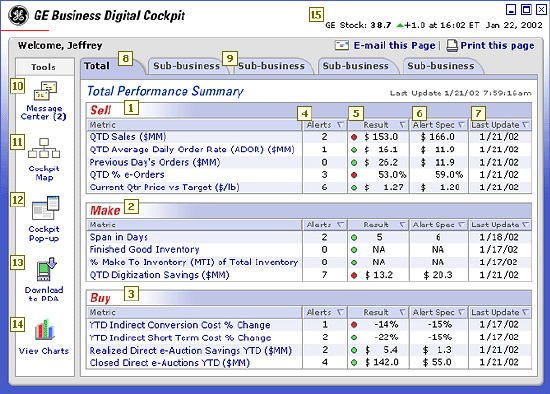Click Print this page link
Screen dimensions: 550x394
coord(497,46)
